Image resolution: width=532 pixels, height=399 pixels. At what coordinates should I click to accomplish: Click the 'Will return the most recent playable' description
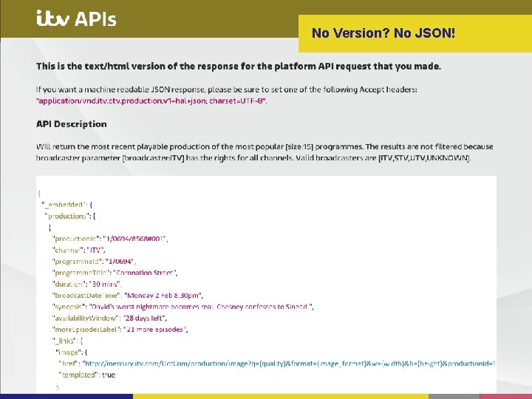pyautogui.click(x=265, y=152)
